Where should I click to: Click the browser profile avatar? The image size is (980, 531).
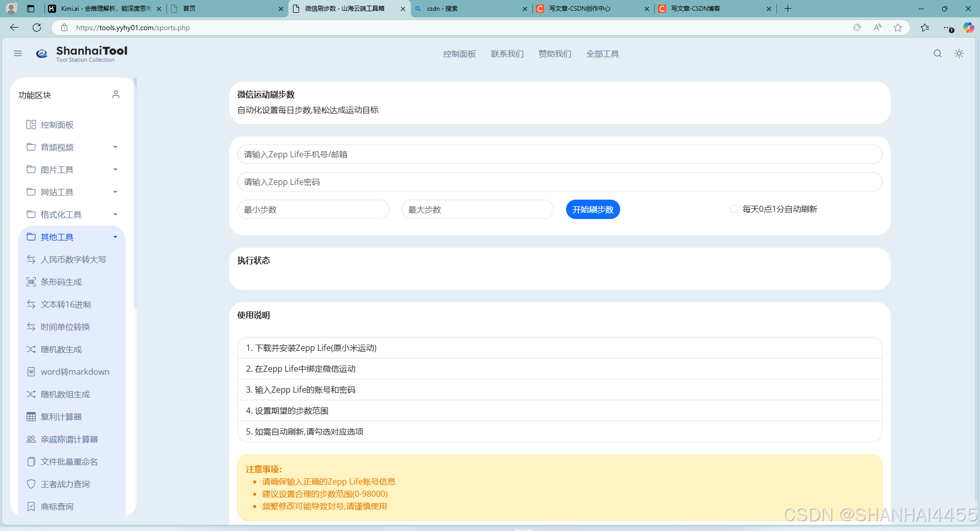point(11,8)
